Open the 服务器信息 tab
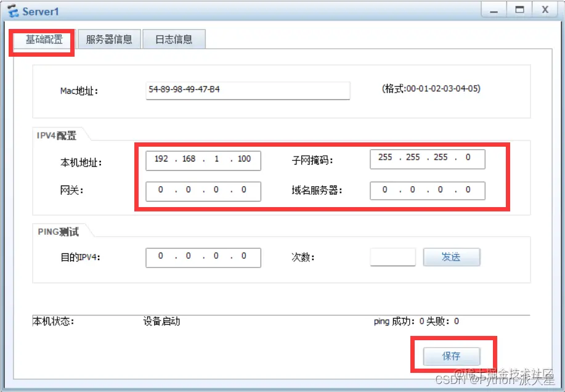 click(x=109, y=39)
